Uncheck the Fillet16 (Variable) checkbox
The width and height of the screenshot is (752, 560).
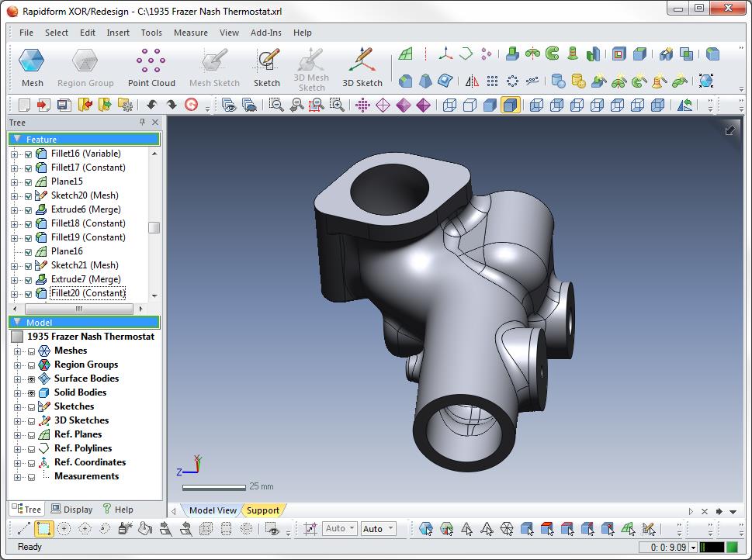tap(28, 154)
